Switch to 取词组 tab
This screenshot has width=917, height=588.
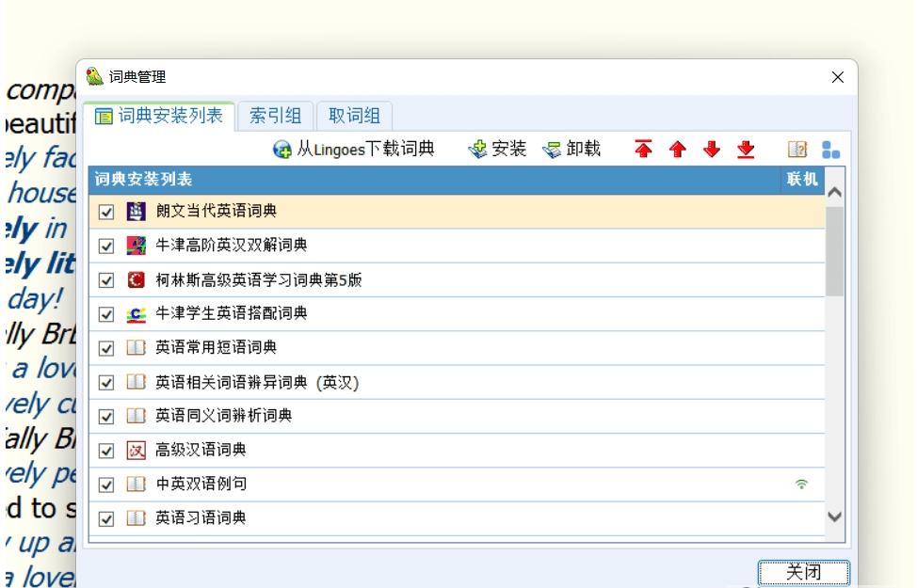[354, 116]
